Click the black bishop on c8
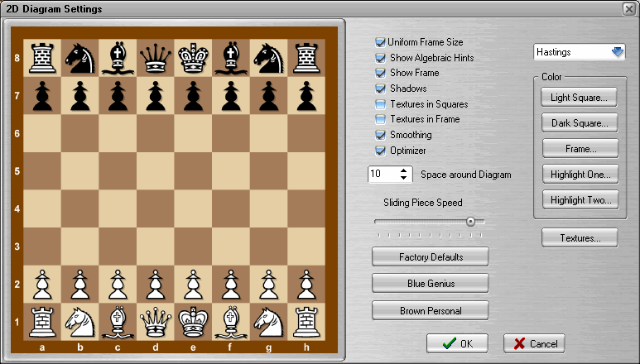The height and width of the screenshot is (364, 640). click(117, 58)
